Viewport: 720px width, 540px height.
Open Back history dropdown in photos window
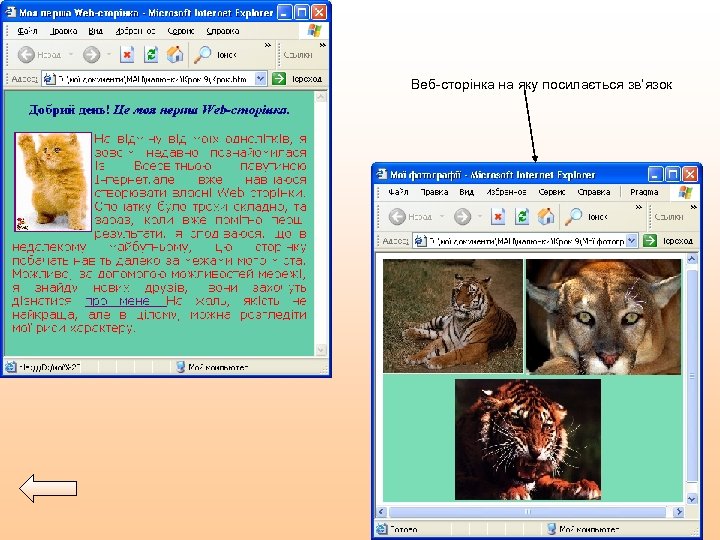(442, 216)
